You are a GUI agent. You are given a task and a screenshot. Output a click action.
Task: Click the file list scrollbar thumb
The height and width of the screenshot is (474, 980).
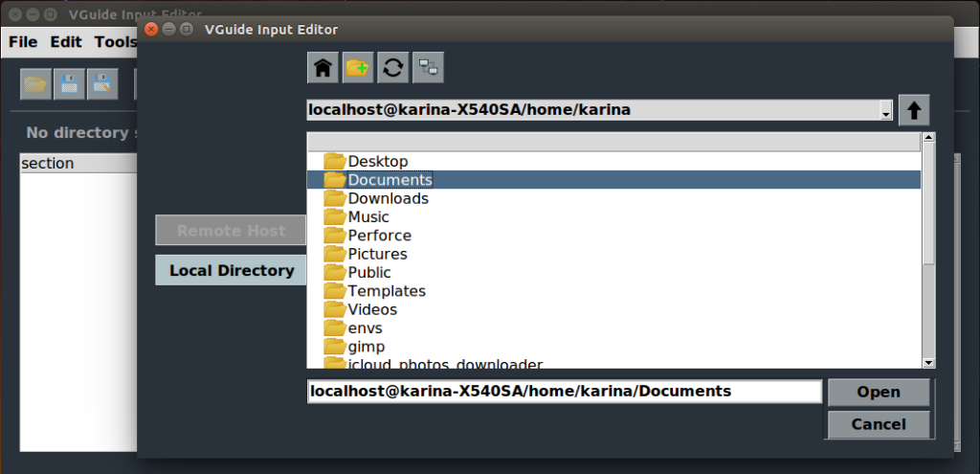pos(928,203)
